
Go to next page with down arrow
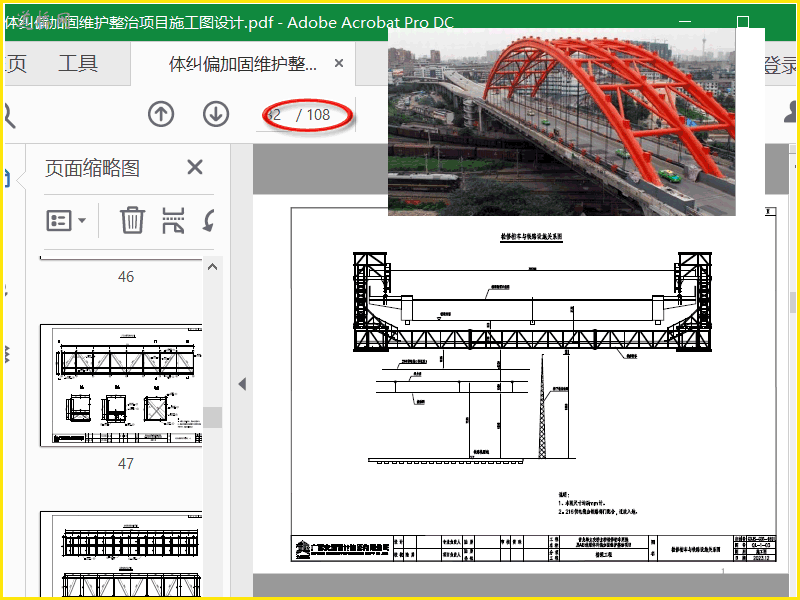pos(216,114)
